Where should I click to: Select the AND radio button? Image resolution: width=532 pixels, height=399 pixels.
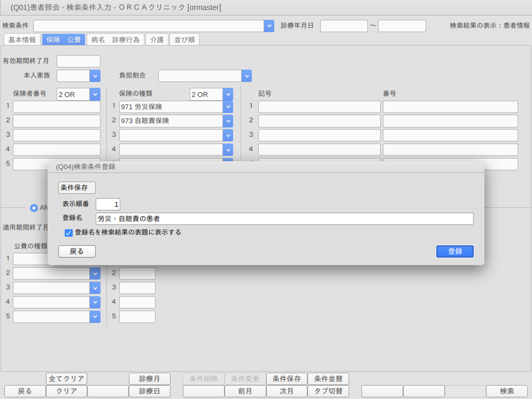[34, 208]
